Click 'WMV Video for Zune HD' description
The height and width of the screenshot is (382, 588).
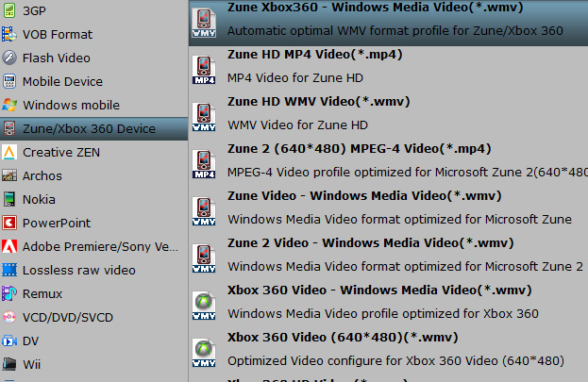297,125
